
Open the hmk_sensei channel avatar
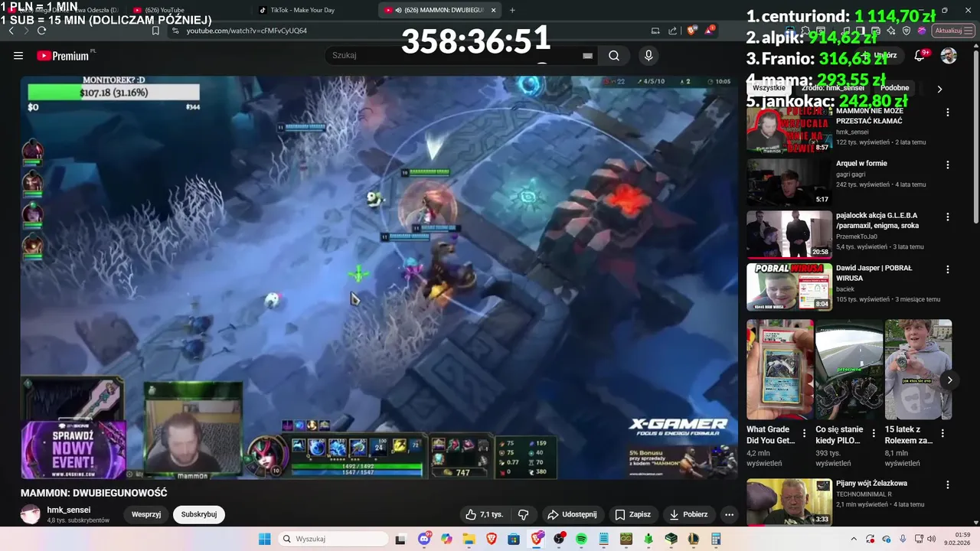31,514
